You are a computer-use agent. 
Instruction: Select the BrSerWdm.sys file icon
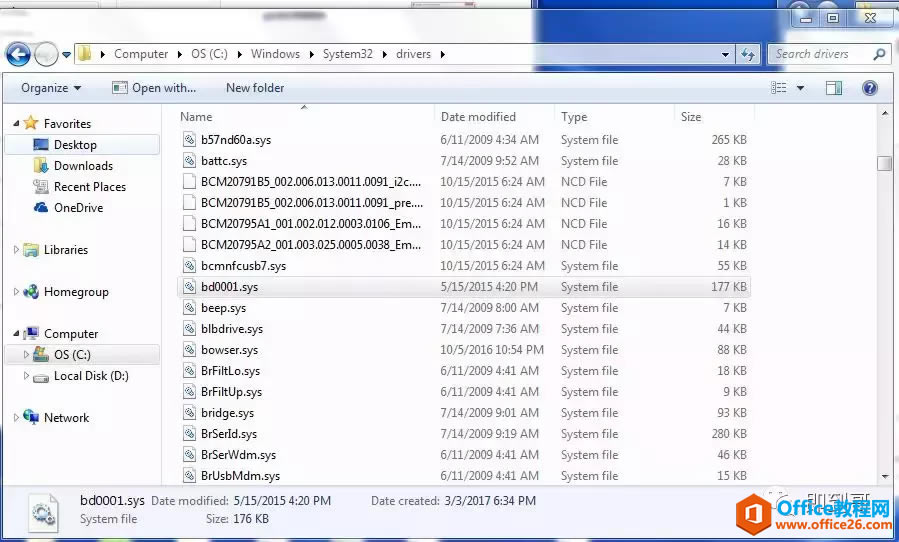190,455
